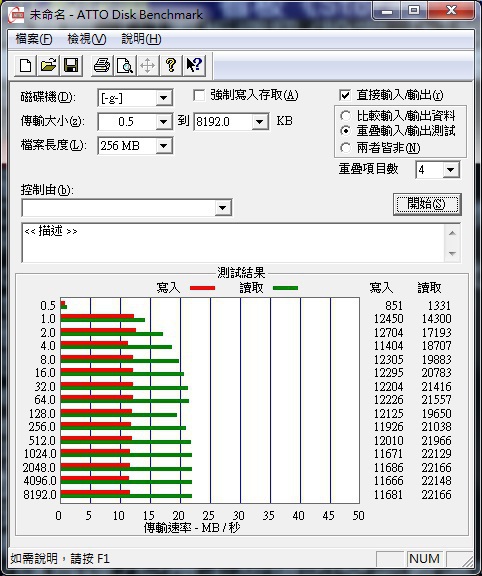
Task: Minimize the ATTO Disk Benchmark window
Action: pyautogui.click(x=386, y=11)
